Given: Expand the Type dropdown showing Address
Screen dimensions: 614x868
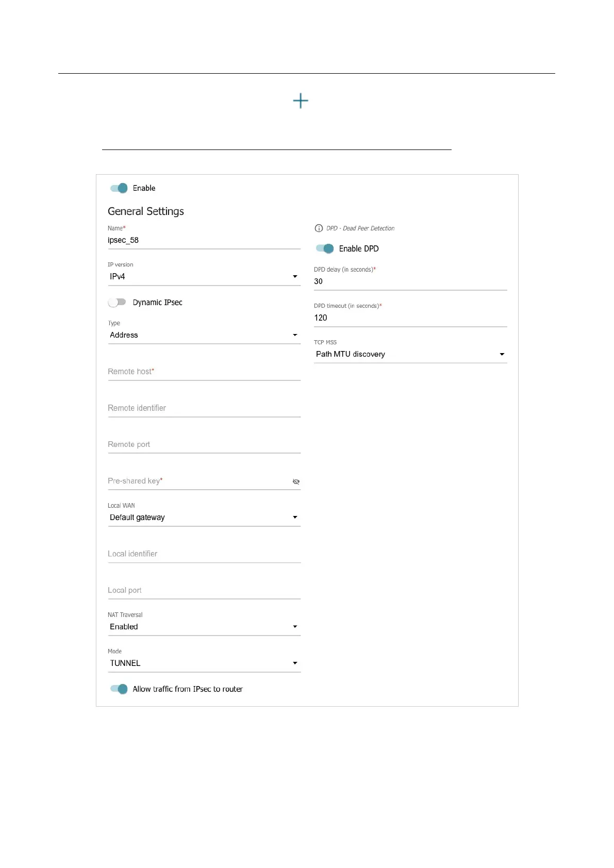Looking at the screenshot, I should [x=204, y=335].
